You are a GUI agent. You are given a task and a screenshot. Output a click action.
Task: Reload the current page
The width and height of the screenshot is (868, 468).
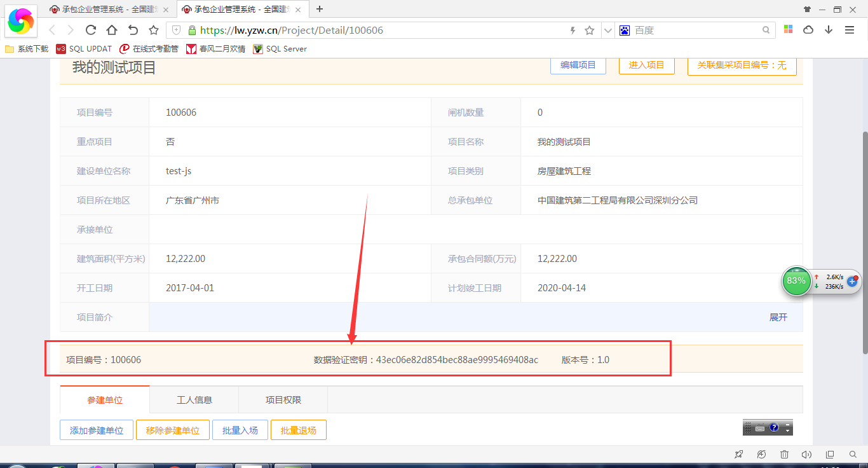click(91, 30)
